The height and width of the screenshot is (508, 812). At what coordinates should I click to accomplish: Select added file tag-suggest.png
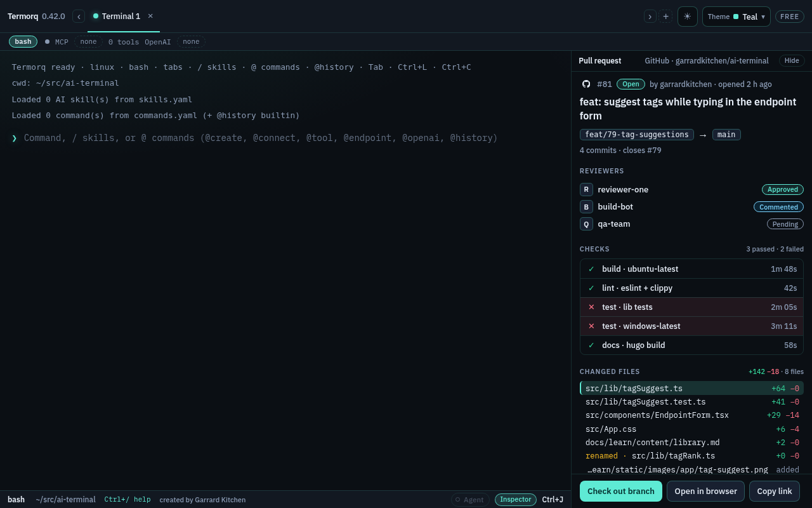click(691, 470)
